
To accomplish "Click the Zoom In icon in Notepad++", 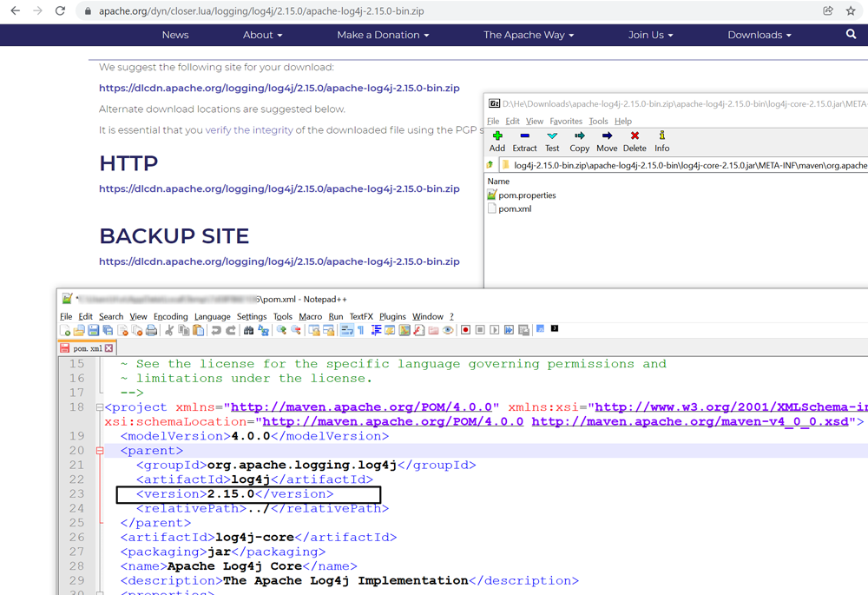I will point(282,331).
